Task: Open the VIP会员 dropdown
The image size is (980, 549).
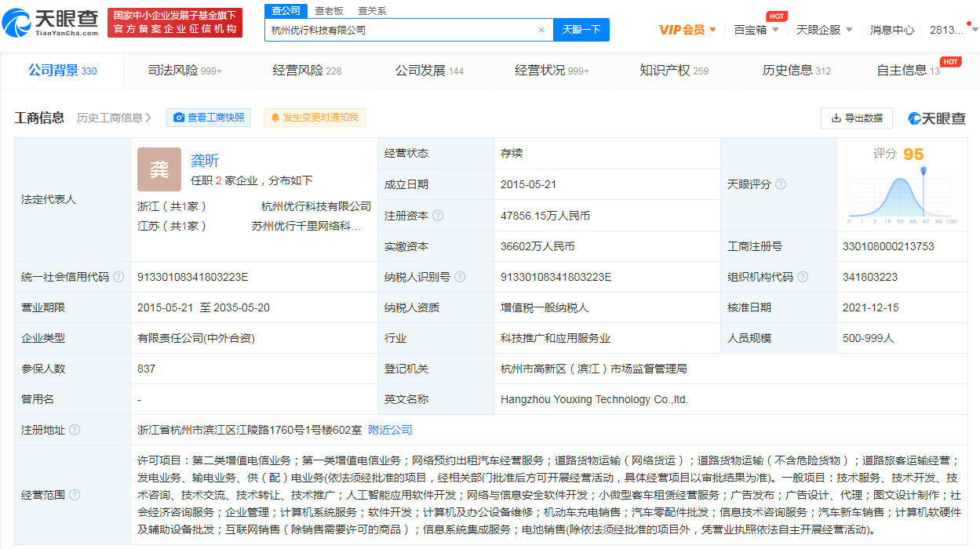Action: tap(687, 30)
